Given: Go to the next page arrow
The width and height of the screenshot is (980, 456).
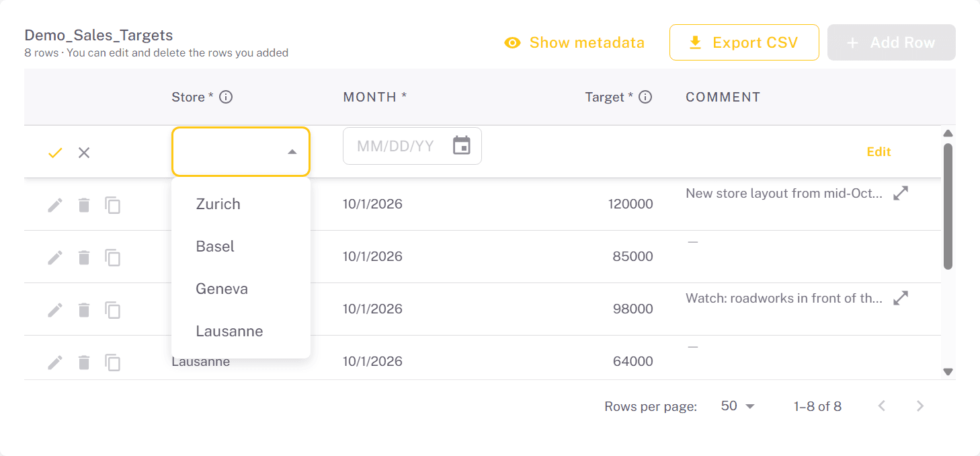Looking at the screenshot, I should click(921, 406).
